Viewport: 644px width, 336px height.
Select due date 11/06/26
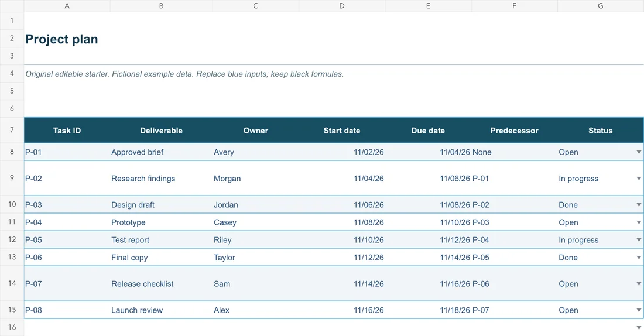pyautogui.click(x=429, y=179)
